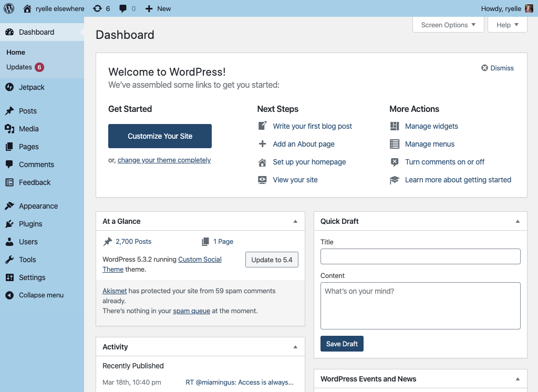Click the What's on your mind textarea
The height and width of the screenshot is (392, 538).
pyautogui.click(x=420, y=306)
